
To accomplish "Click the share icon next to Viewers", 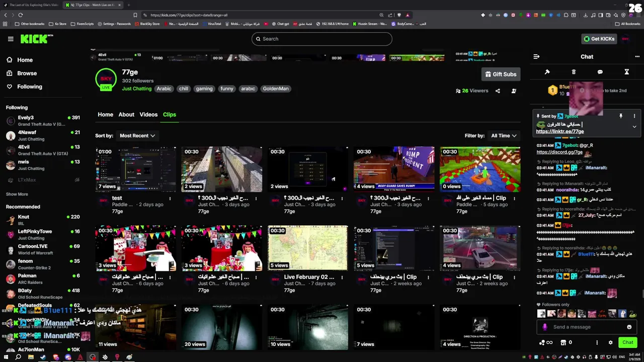I will click(498, 91).
